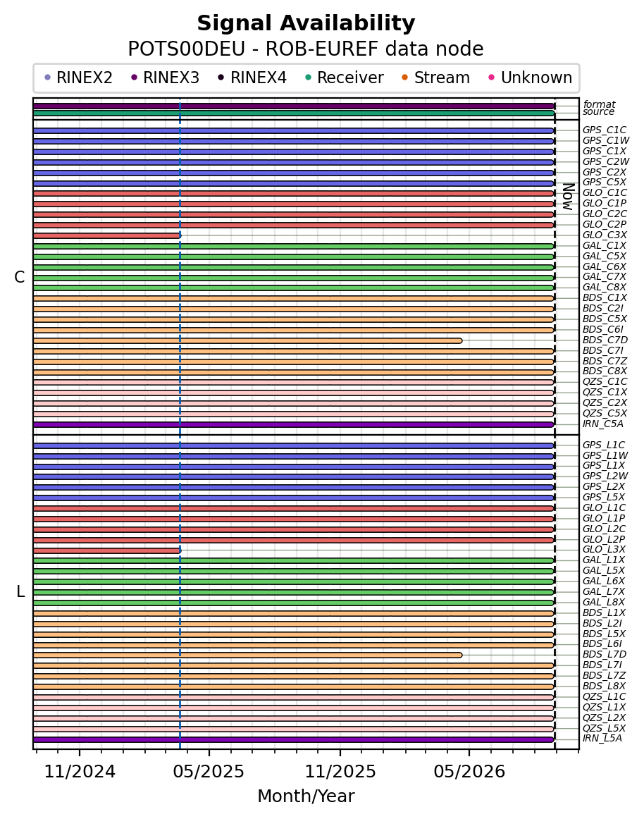Click the L section label
The height and width of the screenshot is (819, 644).
tap(20, 592)
